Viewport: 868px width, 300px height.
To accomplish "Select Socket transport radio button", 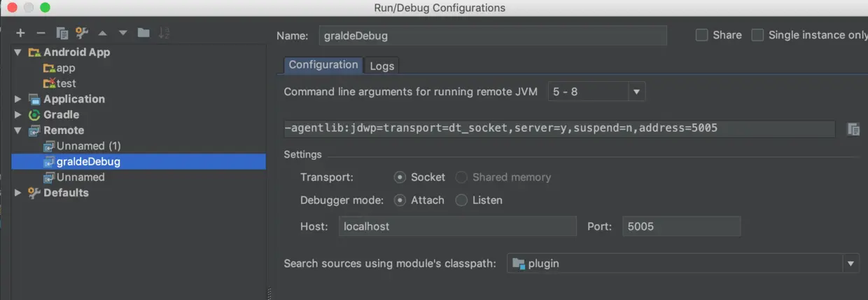I will click(x=400, y=177).
